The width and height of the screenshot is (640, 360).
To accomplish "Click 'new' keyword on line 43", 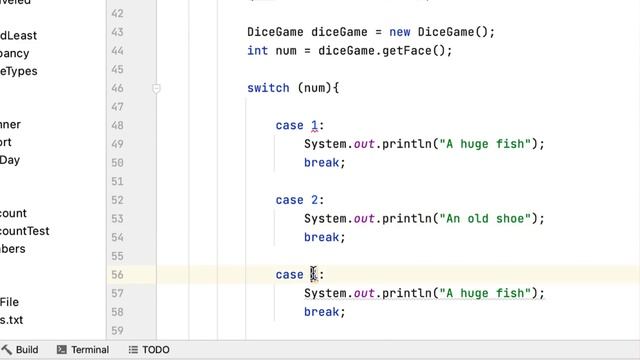I will [x=400, y=32].
